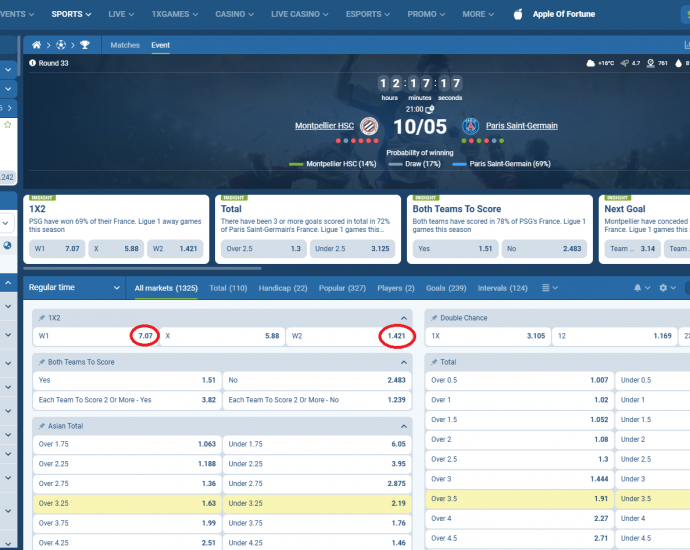Image resolution: width=690 pixels, height=550 pixels.
Task: Click the Round 33 info icon
Action: pos(33,63)
